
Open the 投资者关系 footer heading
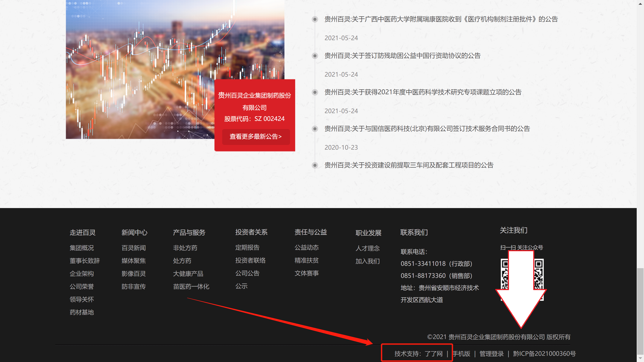pos(251,232)
